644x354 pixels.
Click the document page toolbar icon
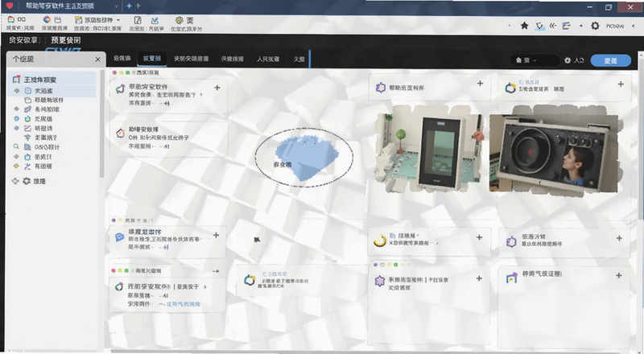(x=138, y=20)
